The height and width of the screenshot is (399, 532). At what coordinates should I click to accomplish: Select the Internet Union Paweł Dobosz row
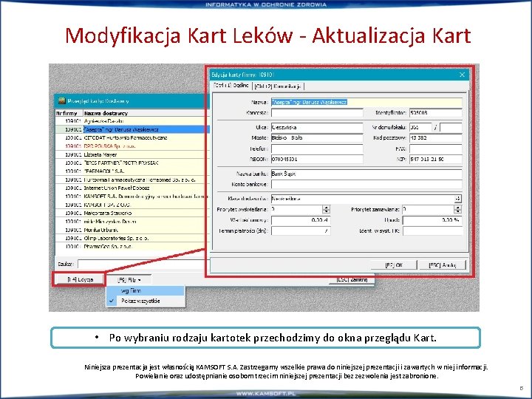pos(132,188)
